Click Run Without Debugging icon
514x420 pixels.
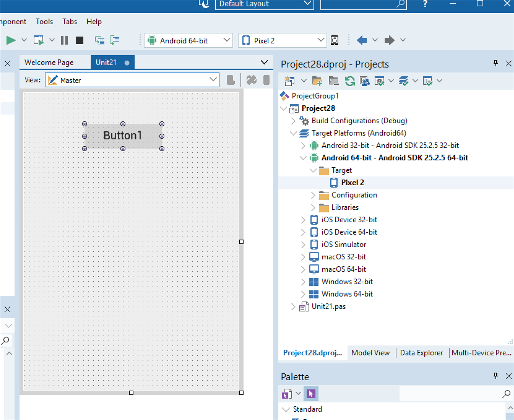point(39,40)
